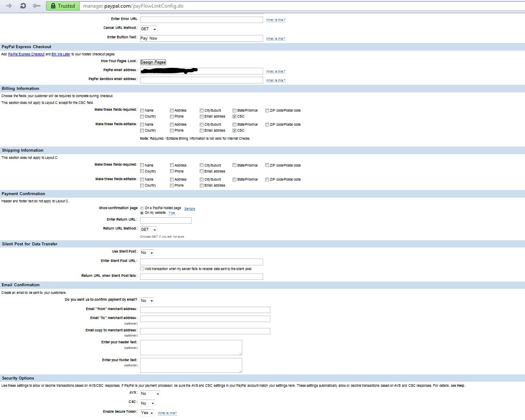This screenshot has width=525, height=420.
Task: Select On a PayPal hosted page radio
Action: point(142,208)
